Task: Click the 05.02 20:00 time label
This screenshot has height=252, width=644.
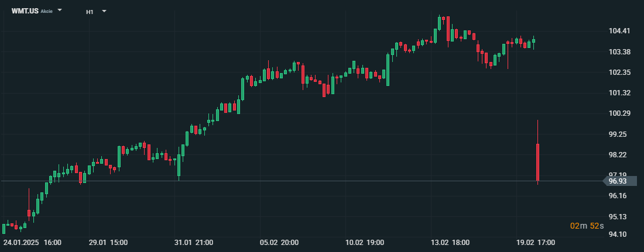Action: pos(279,243)
